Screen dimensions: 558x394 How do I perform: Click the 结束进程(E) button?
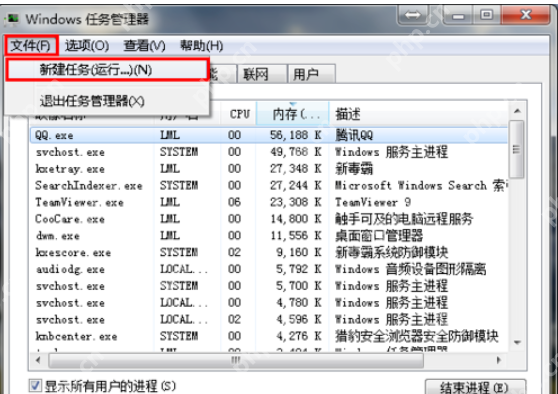[x=475, y=387]
